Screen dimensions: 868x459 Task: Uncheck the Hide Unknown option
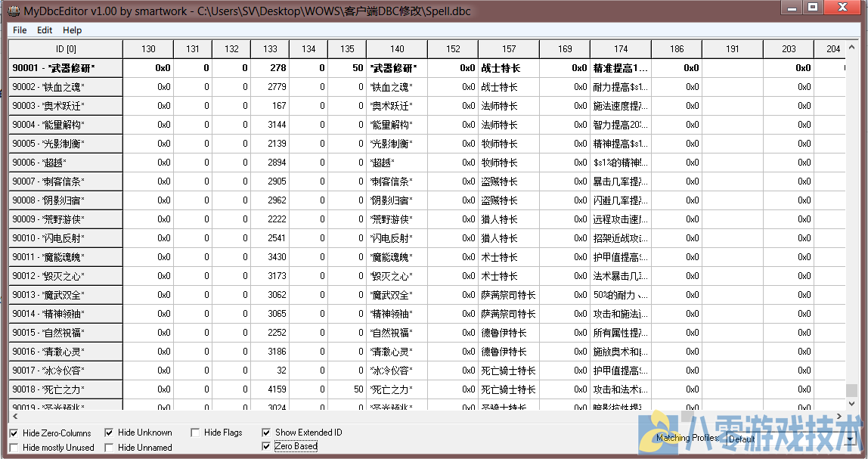click(x=110, y=433)
